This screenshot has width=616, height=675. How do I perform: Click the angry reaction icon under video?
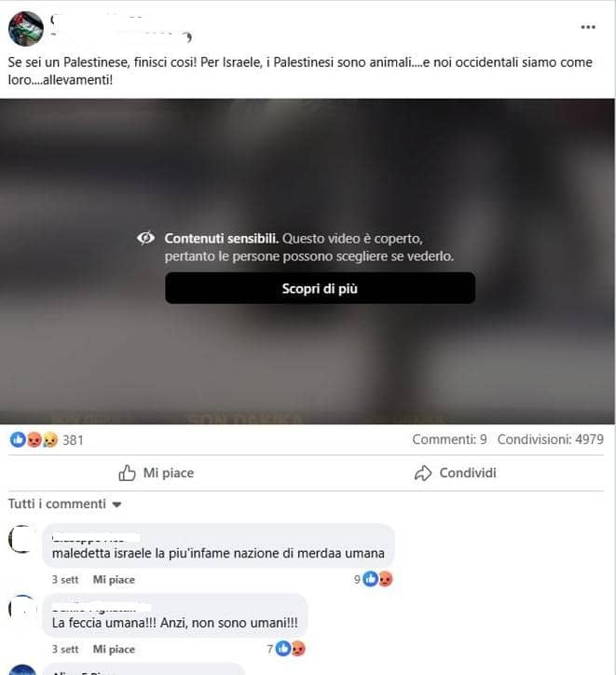point(34,439)
